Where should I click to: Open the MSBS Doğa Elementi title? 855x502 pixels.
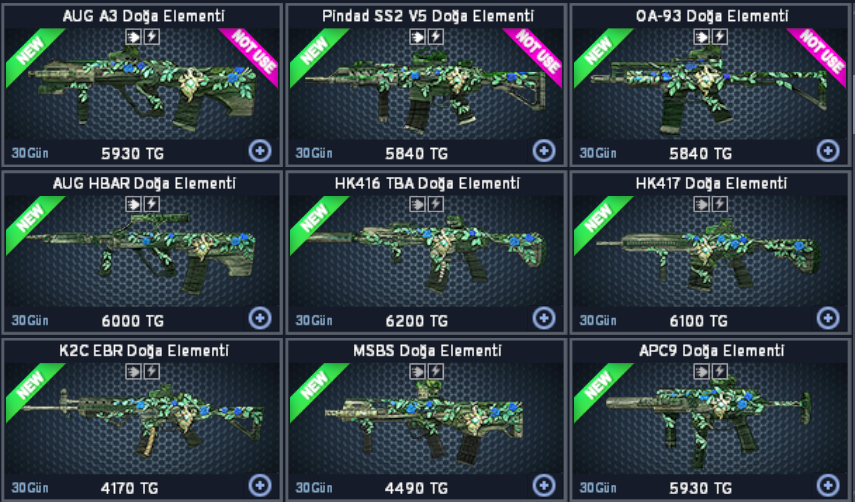point(427,350)
